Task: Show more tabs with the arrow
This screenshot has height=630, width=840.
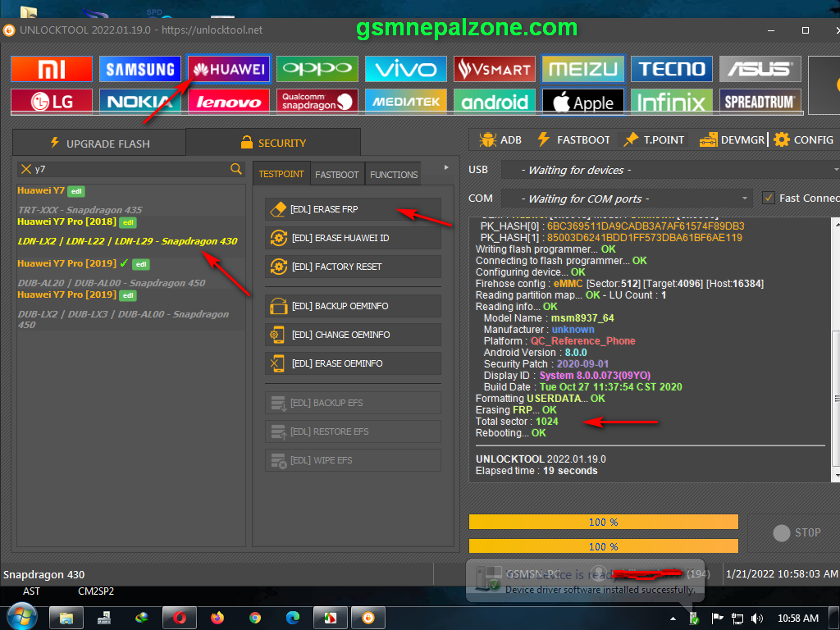Action: point(445,167)
